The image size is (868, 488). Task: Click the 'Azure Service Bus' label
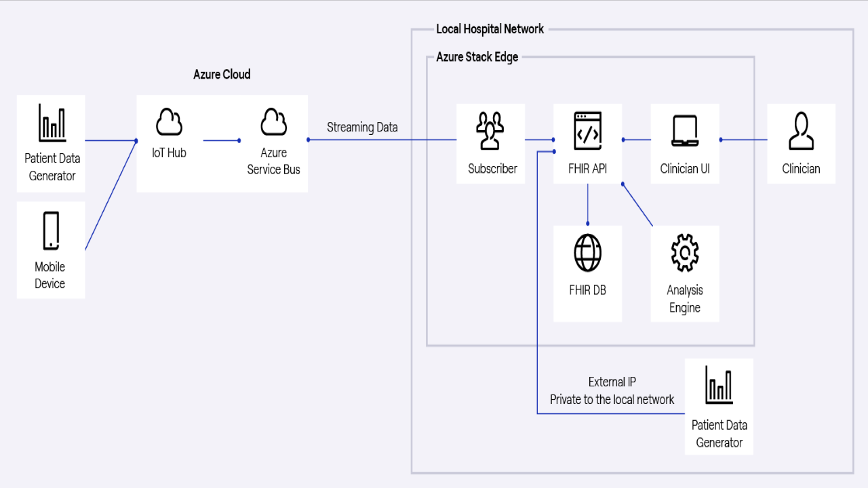point(273,161)
